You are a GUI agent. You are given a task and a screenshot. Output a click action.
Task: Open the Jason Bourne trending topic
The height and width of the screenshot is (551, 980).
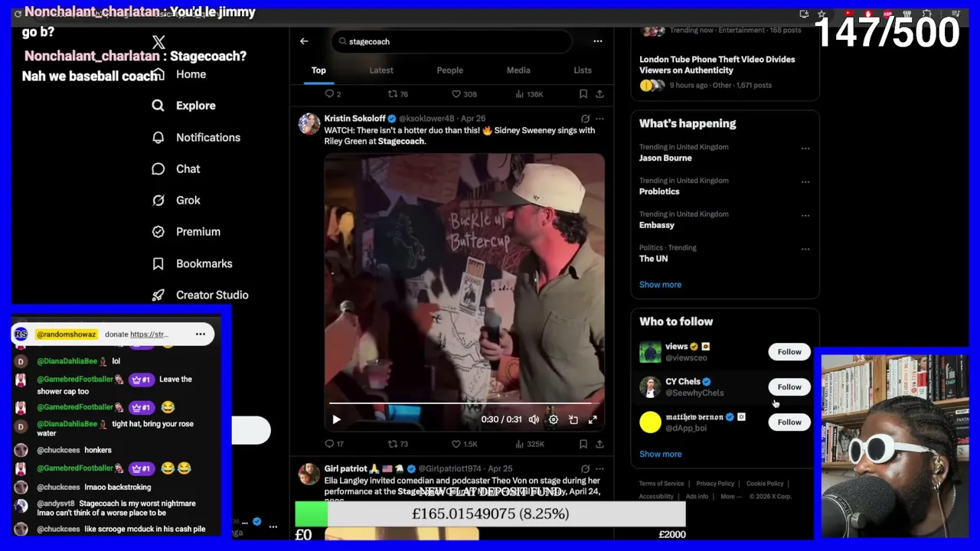pos(665,158)
